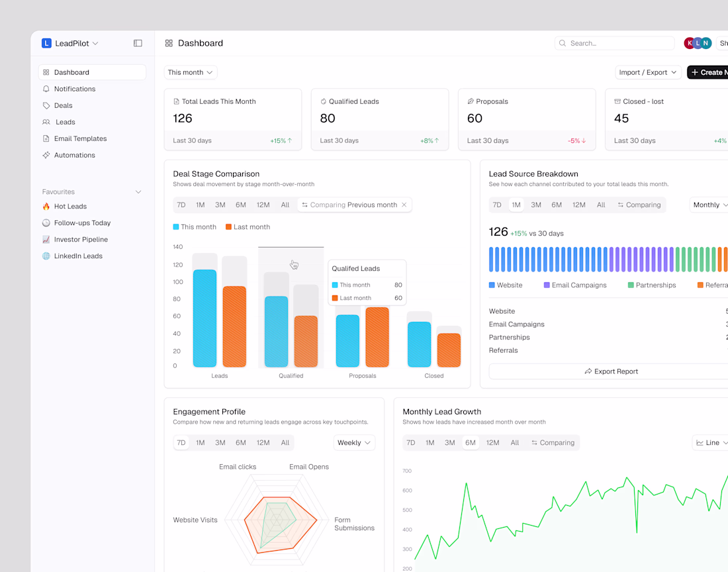Go to Deals in the sidebar

point(92,105)
